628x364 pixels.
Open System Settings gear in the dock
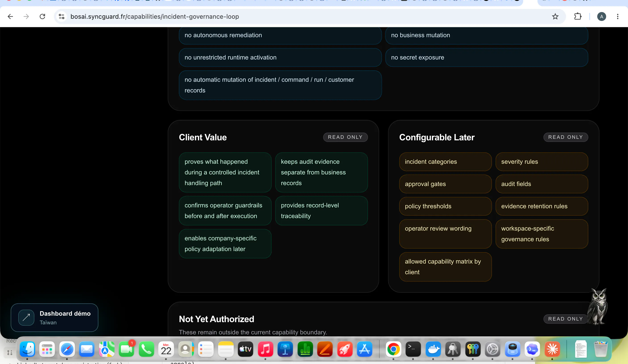[x=492, y=349]
